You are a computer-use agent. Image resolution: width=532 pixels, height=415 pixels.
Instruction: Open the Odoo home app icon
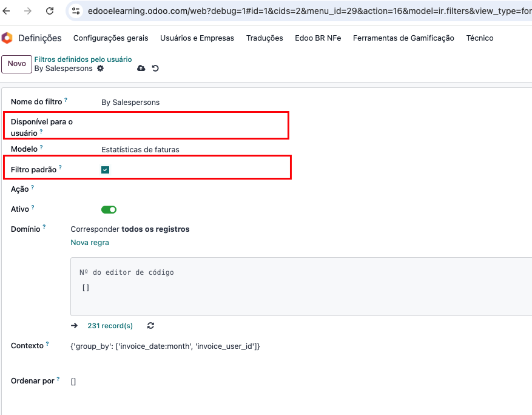coord(7,38)
